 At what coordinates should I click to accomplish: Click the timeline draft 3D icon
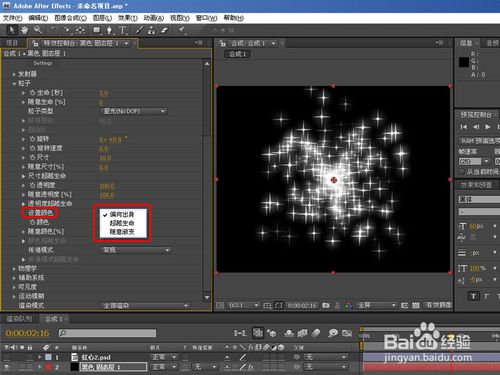coord(272,333)
